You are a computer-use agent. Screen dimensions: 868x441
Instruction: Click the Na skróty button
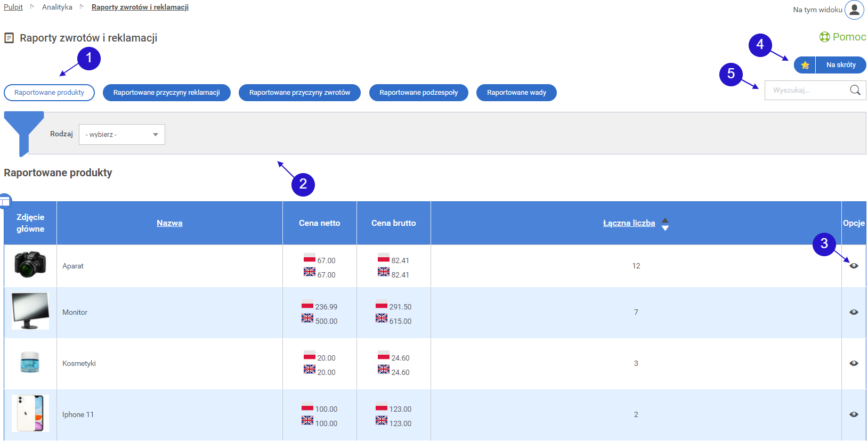point(840,65)
